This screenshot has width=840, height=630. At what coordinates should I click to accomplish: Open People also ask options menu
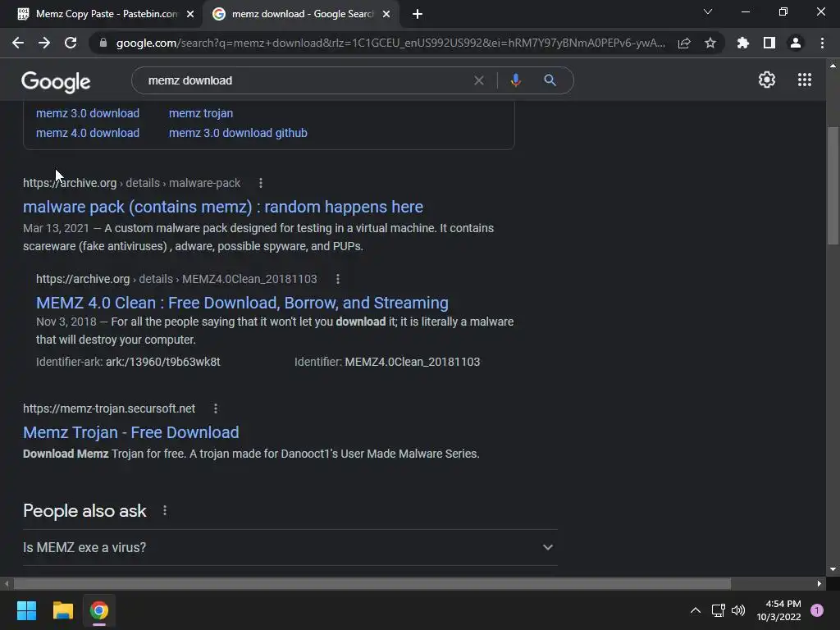tap(165, 510)
